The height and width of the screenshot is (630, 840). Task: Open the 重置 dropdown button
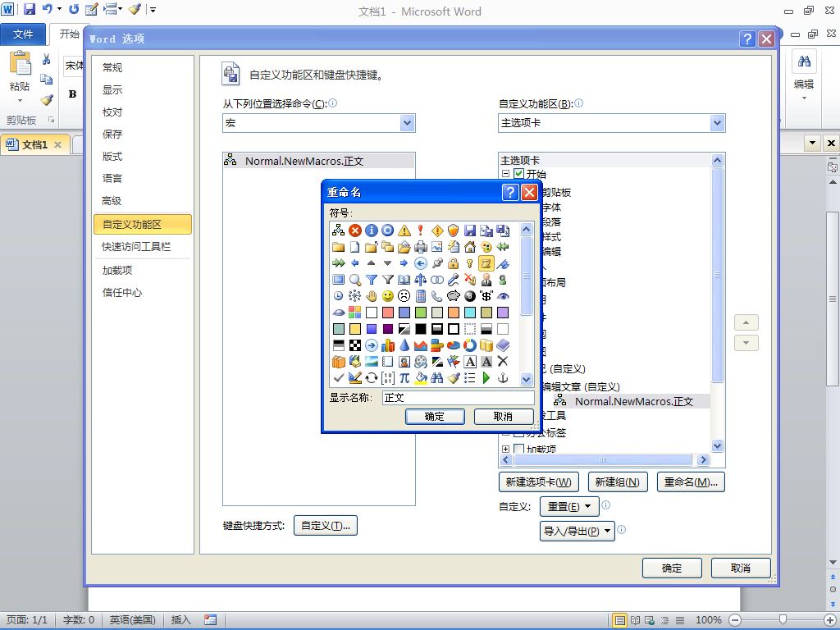pyautogui.click(x=569, y=506)
